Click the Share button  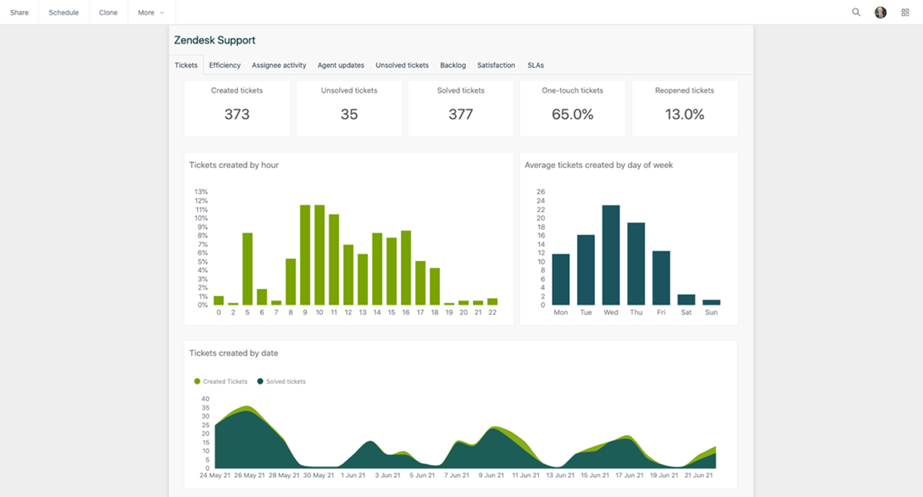coord(19,12)
